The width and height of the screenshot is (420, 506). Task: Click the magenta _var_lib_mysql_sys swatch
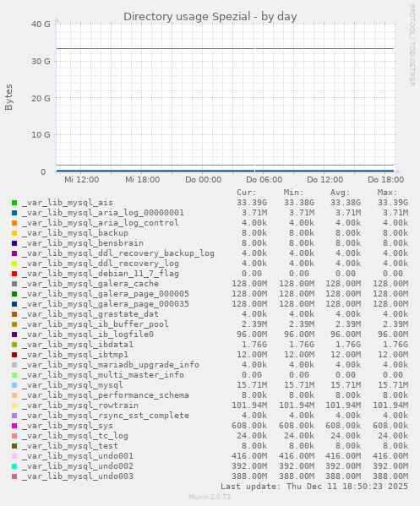pos(14,426)
